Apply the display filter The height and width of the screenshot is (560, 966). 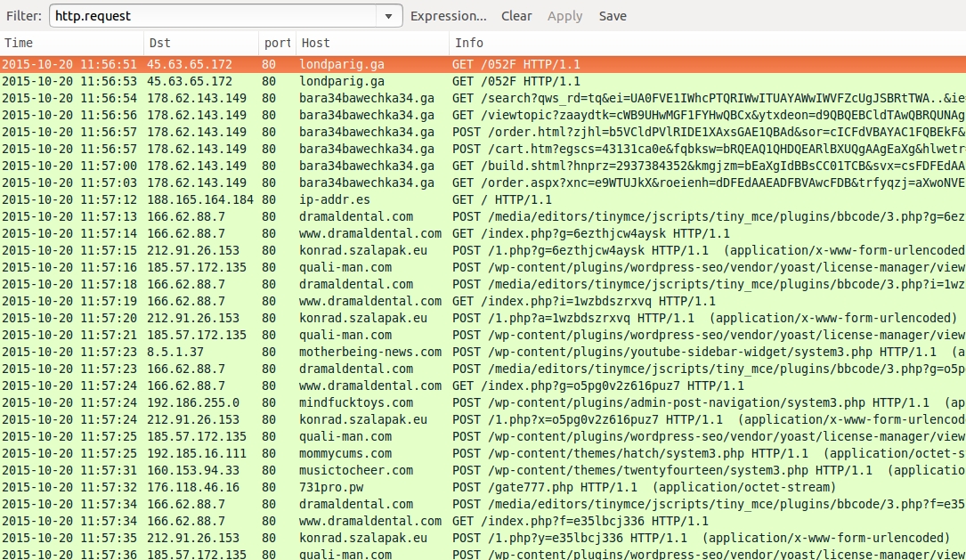pos(564,16)
